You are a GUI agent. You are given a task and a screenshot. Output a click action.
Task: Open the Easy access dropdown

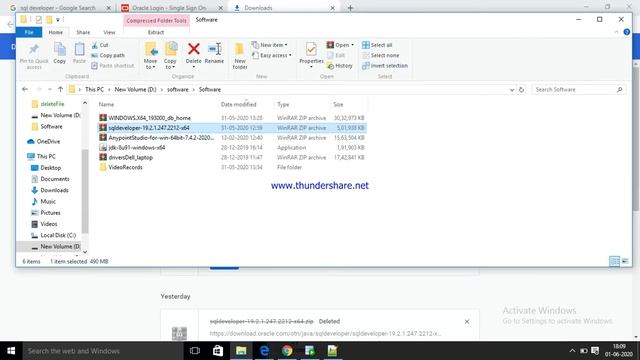(272, 55)
